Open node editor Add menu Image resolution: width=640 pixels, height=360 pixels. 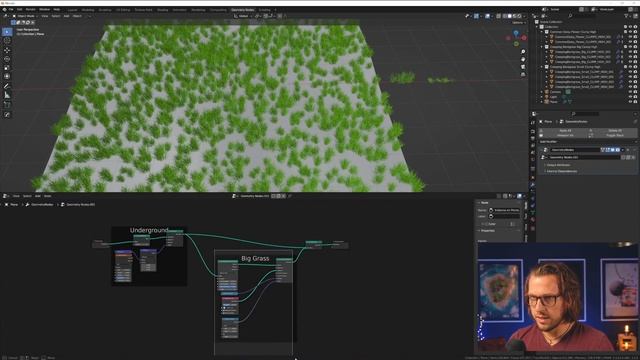38,196
